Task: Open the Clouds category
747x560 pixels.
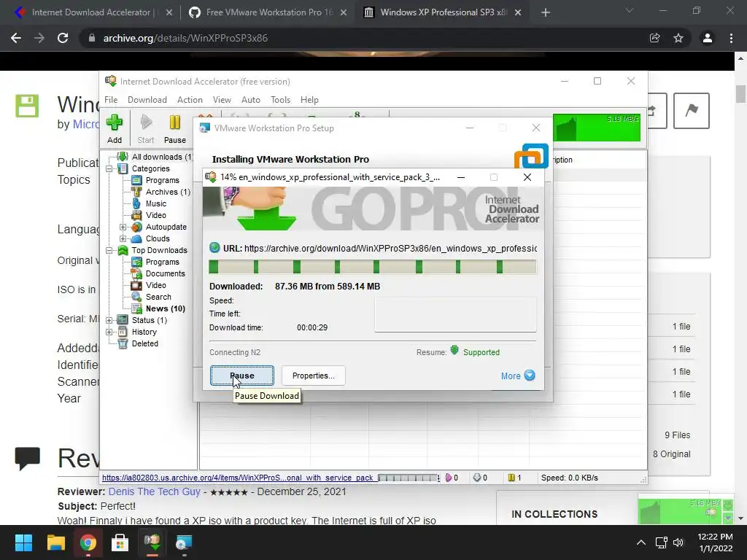Action: (x=158, y=238)
